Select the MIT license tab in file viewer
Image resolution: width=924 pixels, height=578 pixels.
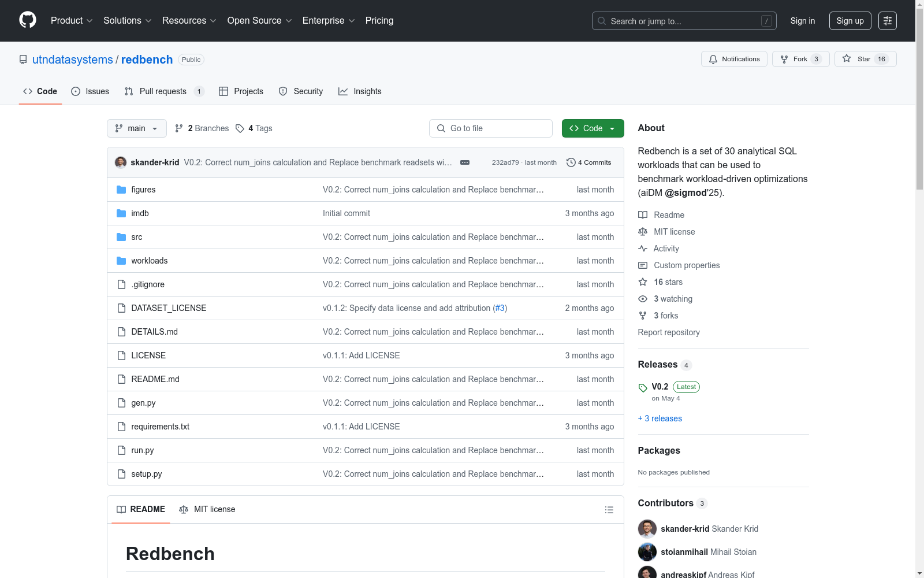coord(207,509)
